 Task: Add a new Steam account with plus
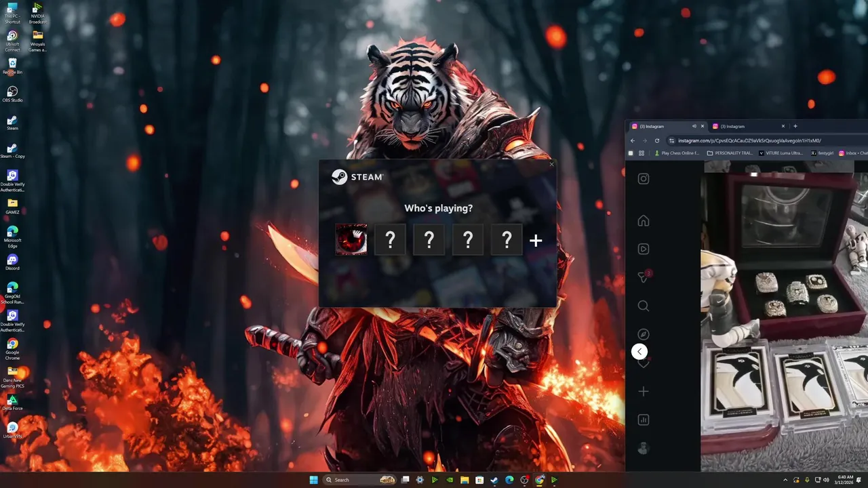(536, 241)
